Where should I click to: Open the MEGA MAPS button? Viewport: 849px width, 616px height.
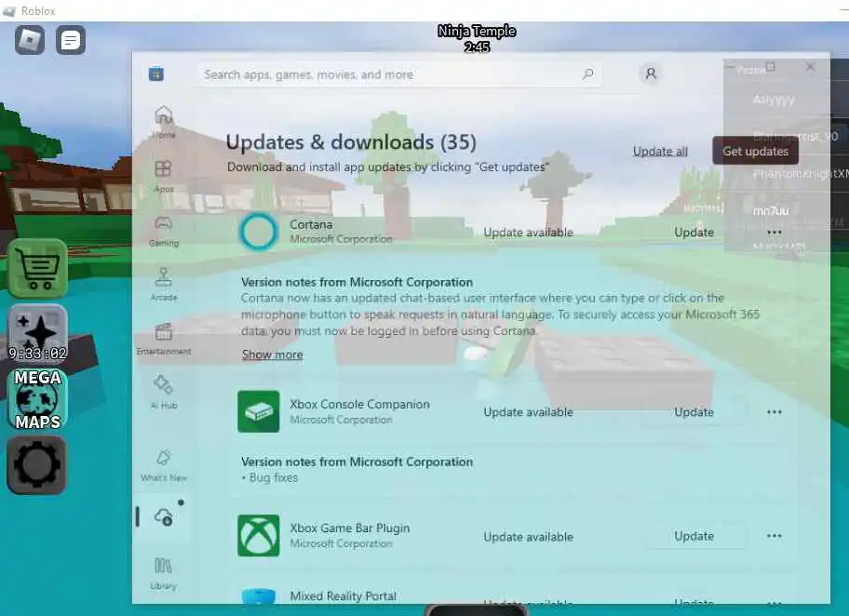click(x=37, y=399)
